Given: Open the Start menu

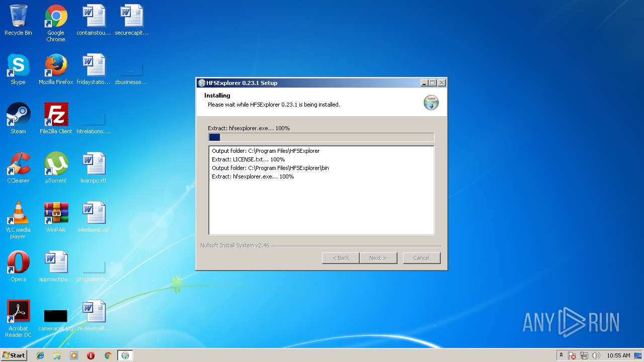Looking at the screenshot, I should [x=14, y=355].
